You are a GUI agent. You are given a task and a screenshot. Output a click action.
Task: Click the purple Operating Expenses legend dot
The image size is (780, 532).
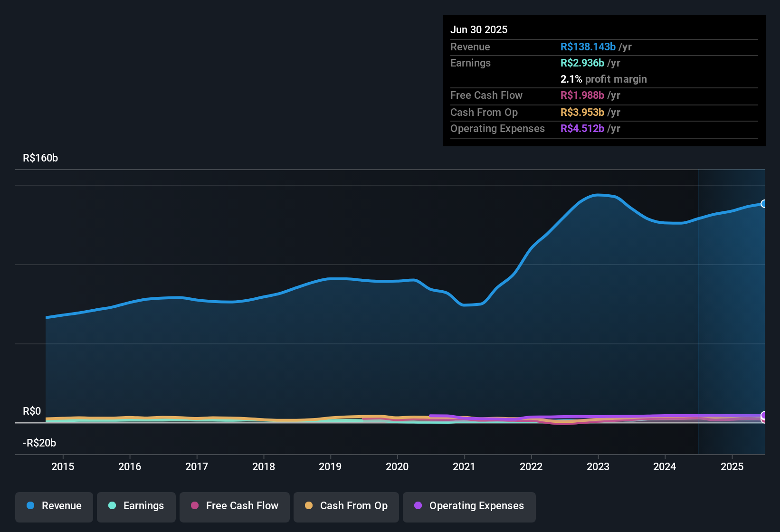pos(418,505)
